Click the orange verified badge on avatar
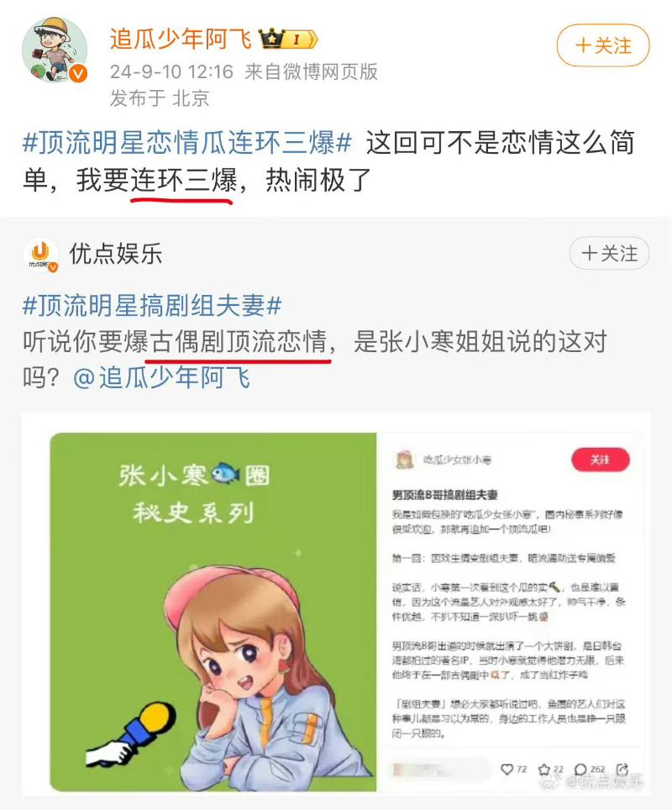The width and height of the screenshot is (672, 810). pos(78,74)
